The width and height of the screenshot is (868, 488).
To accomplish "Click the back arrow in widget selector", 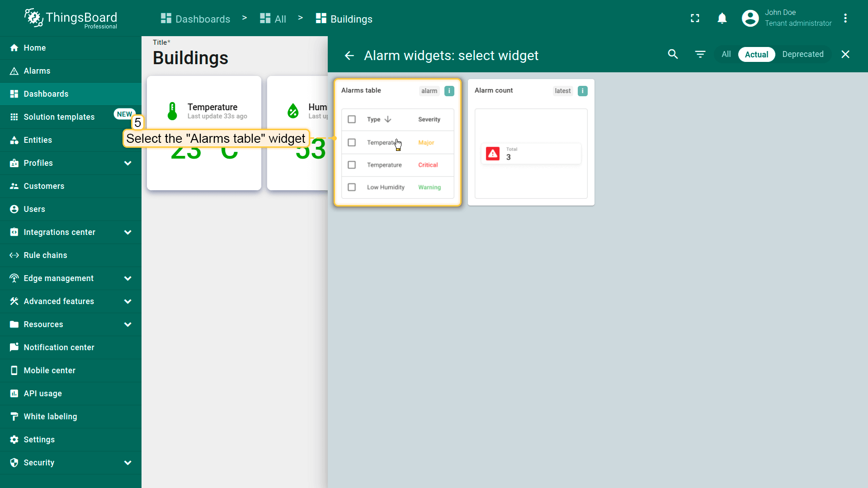I will 349,56.
